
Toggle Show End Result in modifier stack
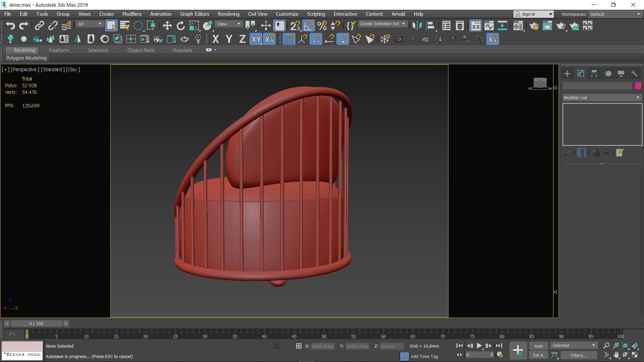[x=582, y=153]
